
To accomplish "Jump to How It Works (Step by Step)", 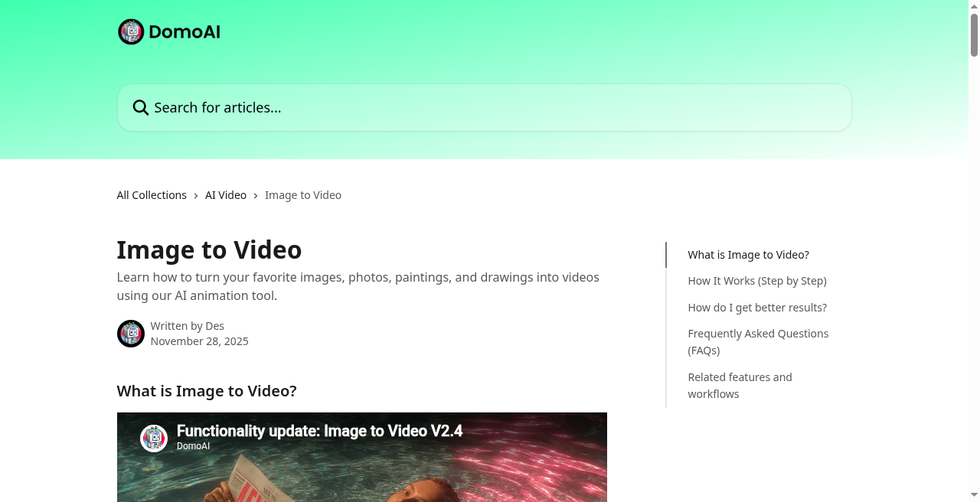I will click(757, 281).
